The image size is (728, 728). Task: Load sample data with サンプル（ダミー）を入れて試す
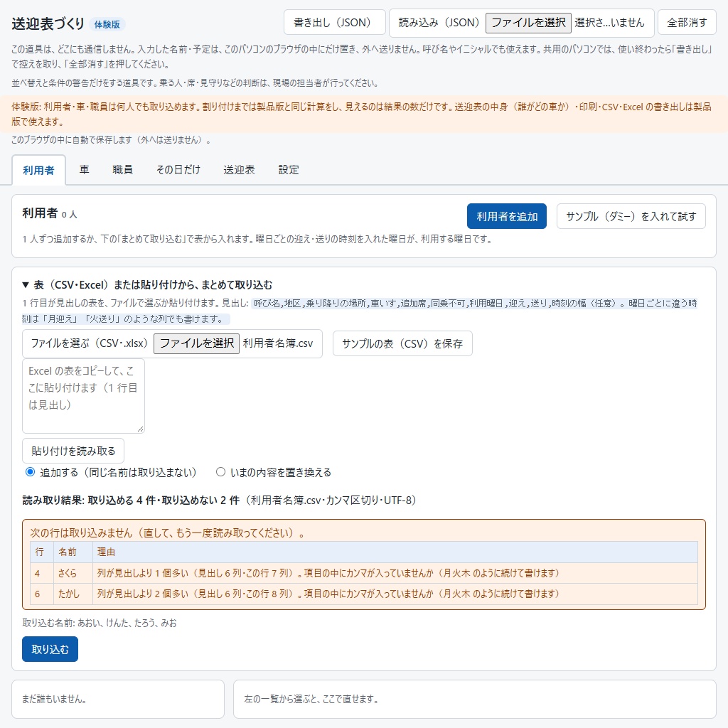coord(631,216)
